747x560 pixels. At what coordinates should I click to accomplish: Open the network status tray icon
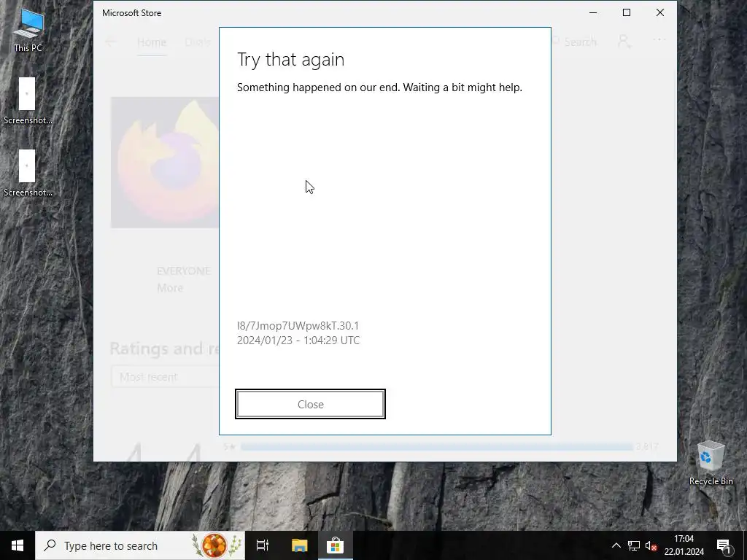point(634,545)
